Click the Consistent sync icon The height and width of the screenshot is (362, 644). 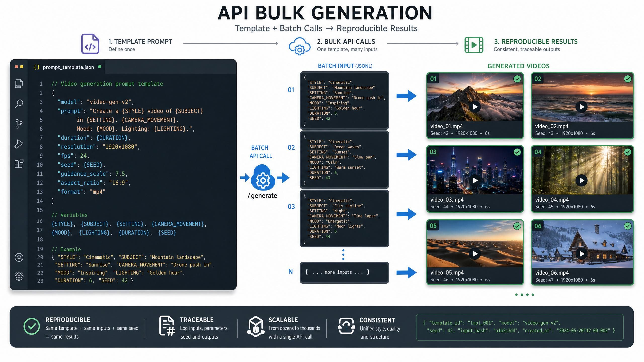tap(346, 326)
